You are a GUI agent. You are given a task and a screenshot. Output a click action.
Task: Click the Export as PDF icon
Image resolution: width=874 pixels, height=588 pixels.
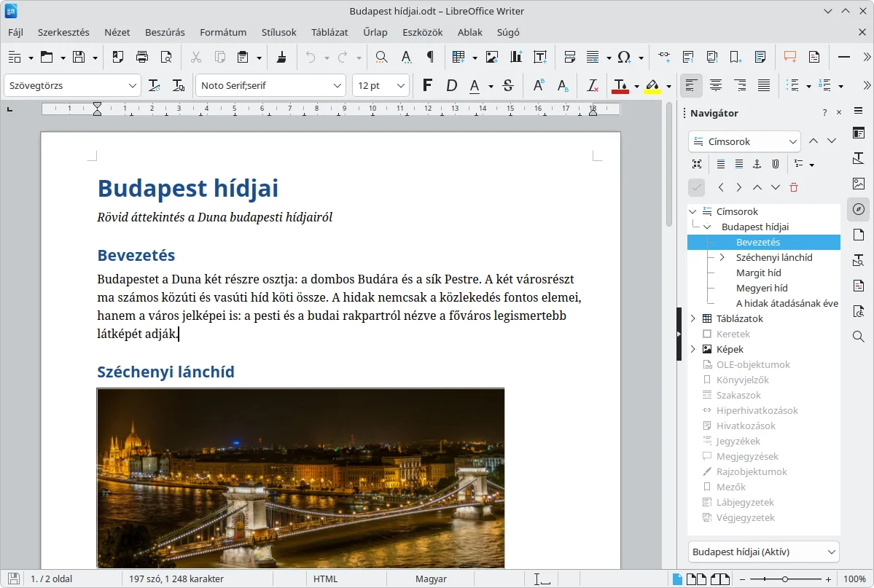coord(117,56)
